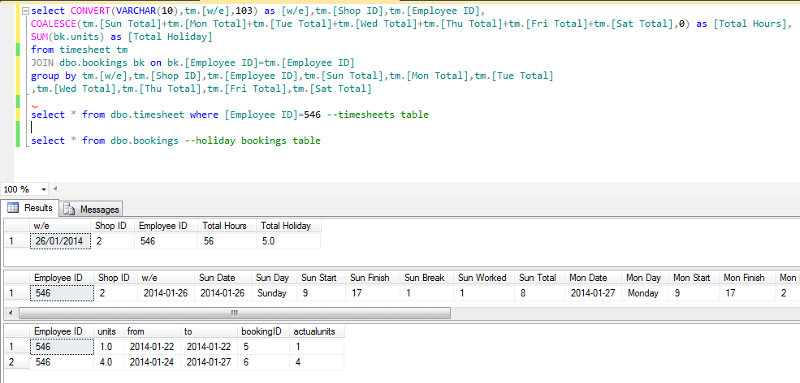Select the w/e column header in first grid
The height and width of the screenshot is (383, 800).
pos(60,226)
